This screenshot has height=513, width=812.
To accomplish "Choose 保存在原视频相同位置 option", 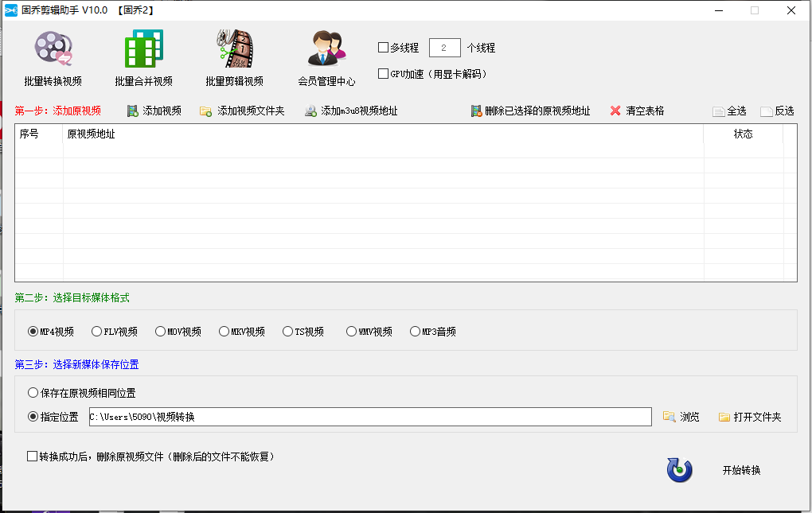I will pyautogui.click(x=32, y=393).
